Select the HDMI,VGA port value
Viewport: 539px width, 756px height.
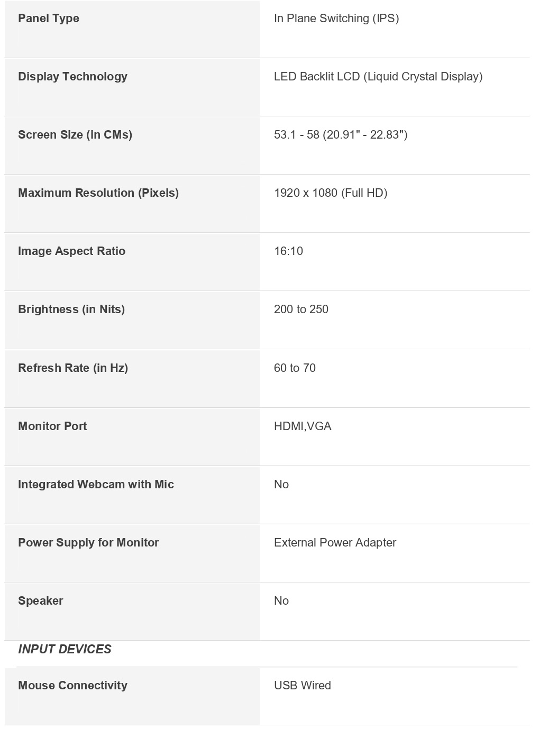[x=303, y=426]
